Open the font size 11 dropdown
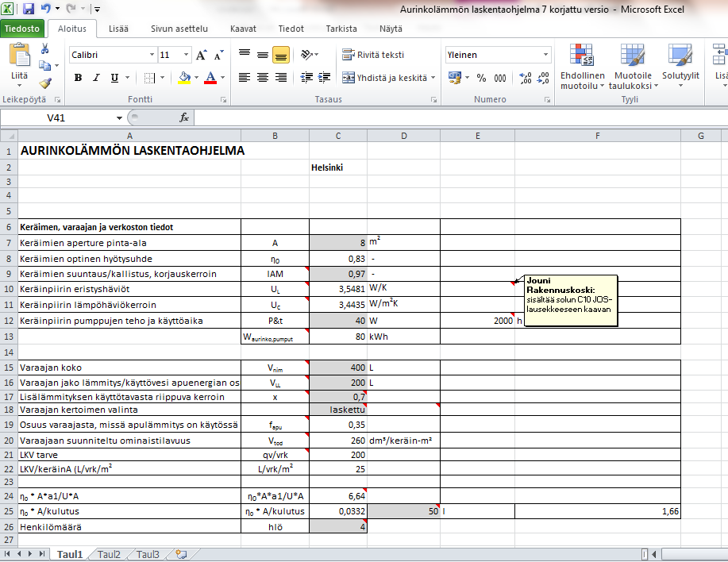The height and width of the screenshot is (562, 728). coord(187,55)
